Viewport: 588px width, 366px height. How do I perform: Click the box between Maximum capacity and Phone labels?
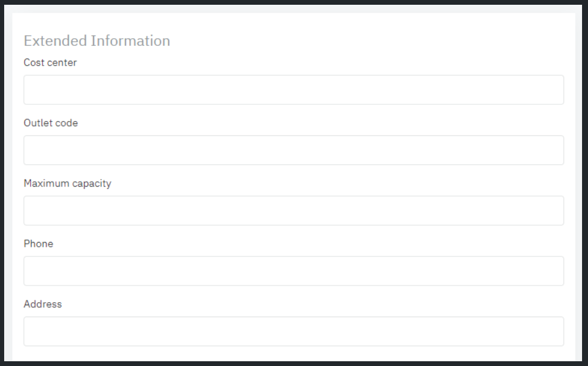pos(294,210)
